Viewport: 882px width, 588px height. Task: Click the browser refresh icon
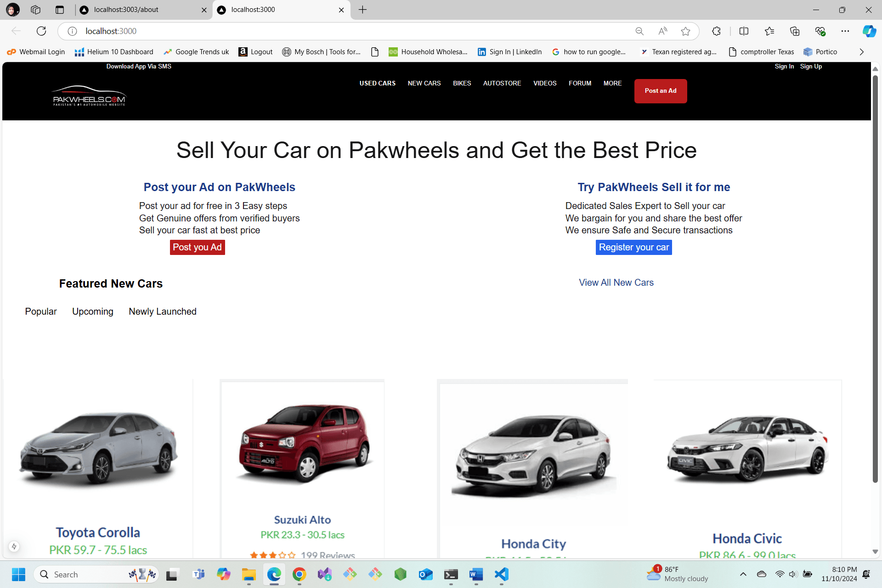41,31
